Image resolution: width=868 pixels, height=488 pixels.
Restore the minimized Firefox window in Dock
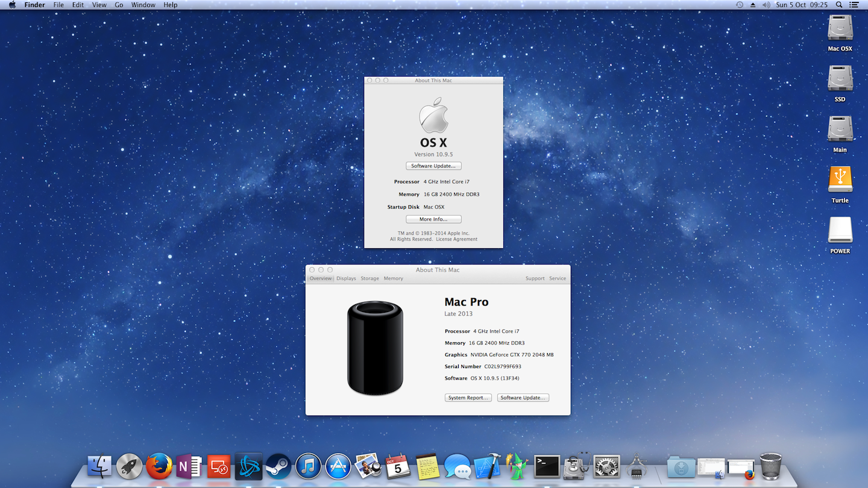click(x=741, y=468)
